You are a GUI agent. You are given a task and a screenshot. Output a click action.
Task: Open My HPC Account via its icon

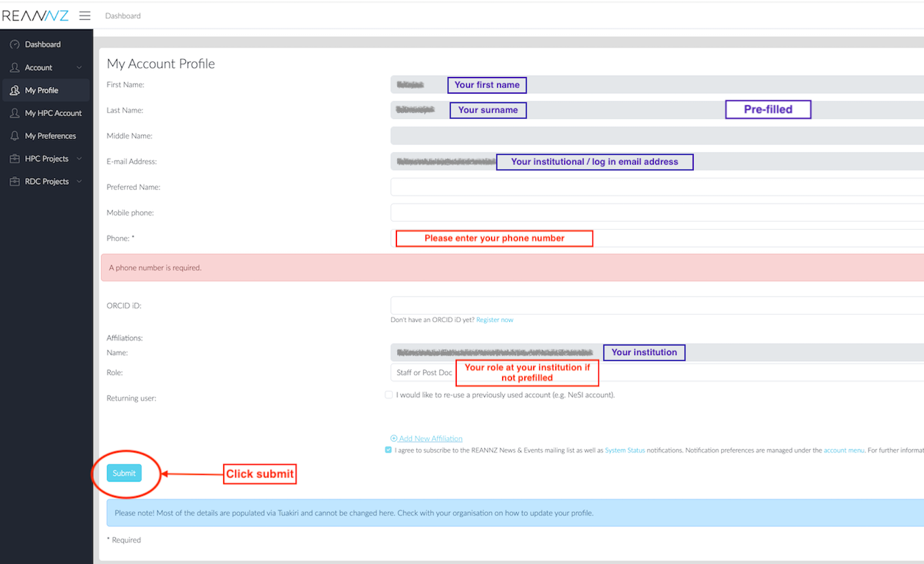[14, 112]
